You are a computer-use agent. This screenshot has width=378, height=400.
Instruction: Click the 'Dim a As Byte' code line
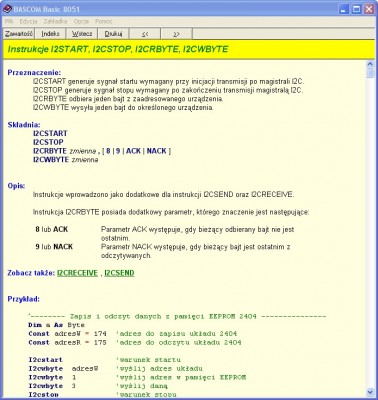(x=56, y=325)
